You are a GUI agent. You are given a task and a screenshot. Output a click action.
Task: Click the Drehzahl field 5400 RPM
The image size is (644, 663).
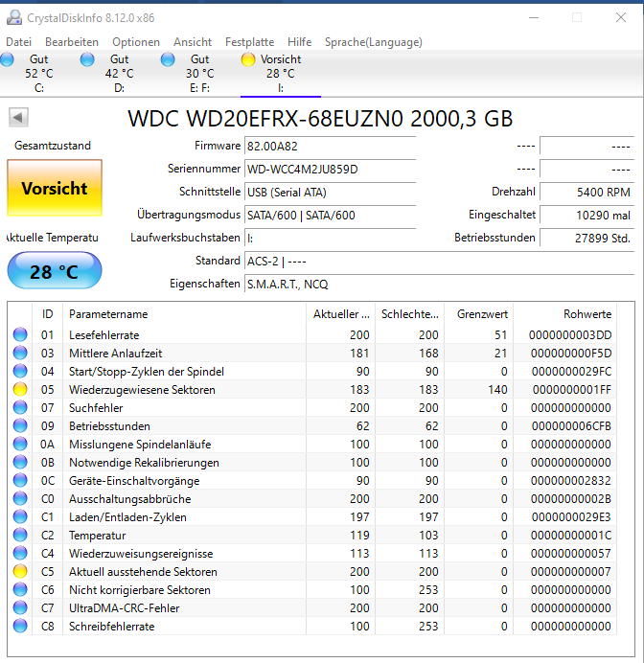coord(587,192)
